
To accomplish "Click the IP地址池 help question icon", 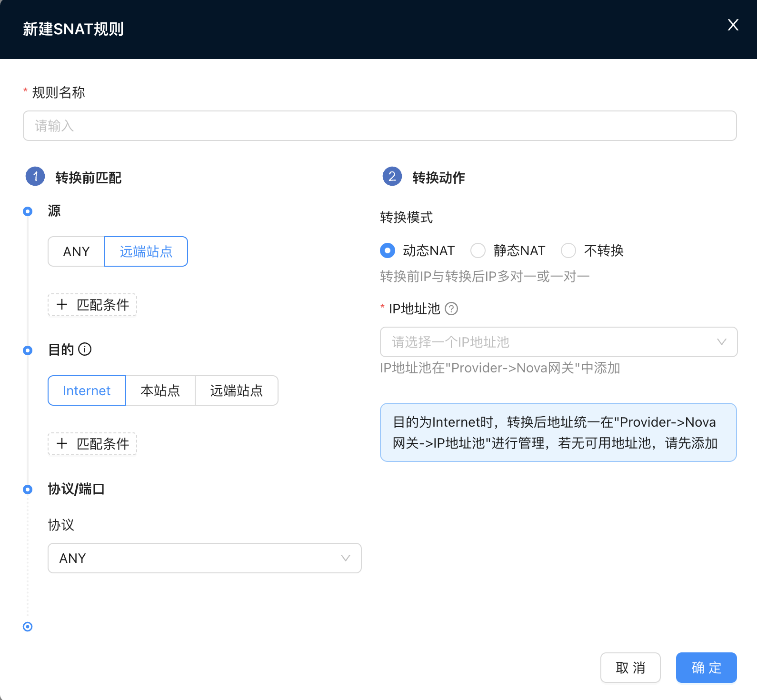I will point(451,309).
